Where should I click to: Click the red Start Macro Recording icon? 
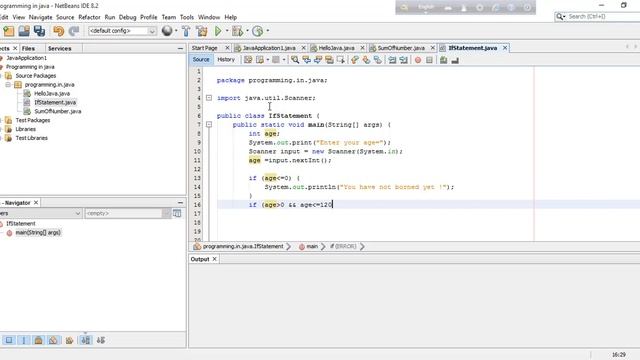coord(418,60)
